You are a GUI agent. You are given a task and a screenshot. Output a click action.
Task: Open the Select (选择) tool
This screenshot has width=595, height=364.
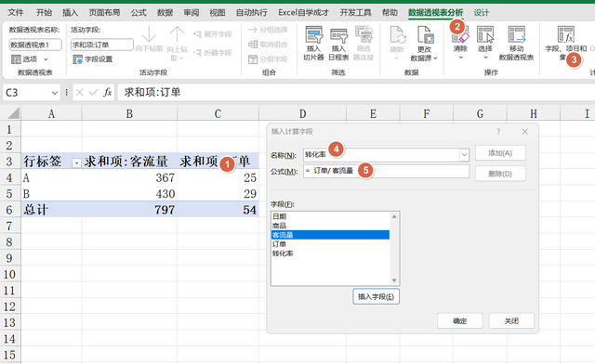point(485,43)
